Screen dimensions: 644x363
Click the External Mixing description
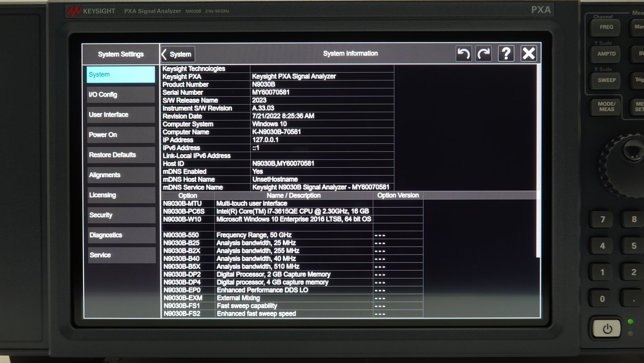click(238, 298)
